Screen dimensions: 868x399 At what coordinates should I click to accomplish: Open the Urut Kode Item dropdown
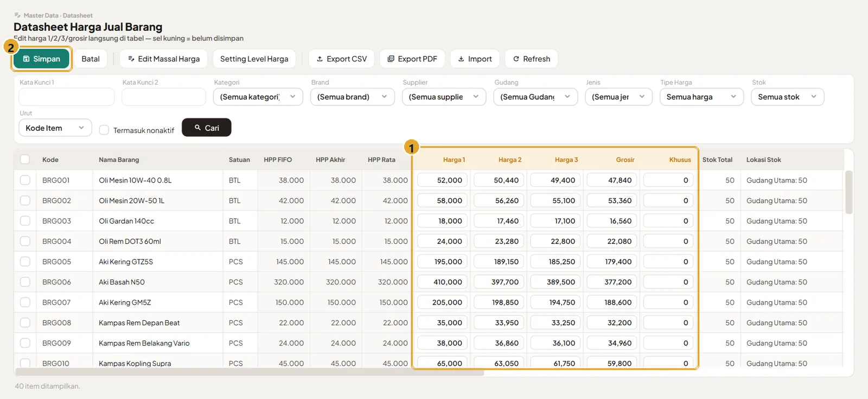[55, 128]
